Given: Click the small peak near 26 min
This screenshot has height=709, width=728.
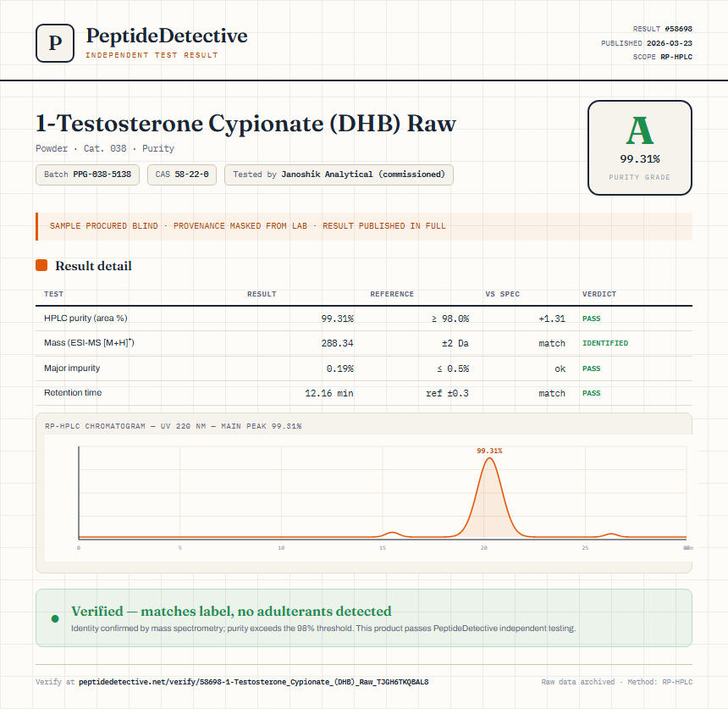Looking at the screenshot, I should click(x=611, y=535).
